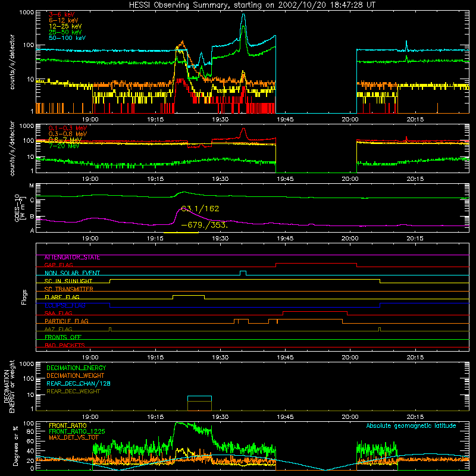Click the Flags vertical axis label
The image size is (476, 476).
click(x=24, y=297)
